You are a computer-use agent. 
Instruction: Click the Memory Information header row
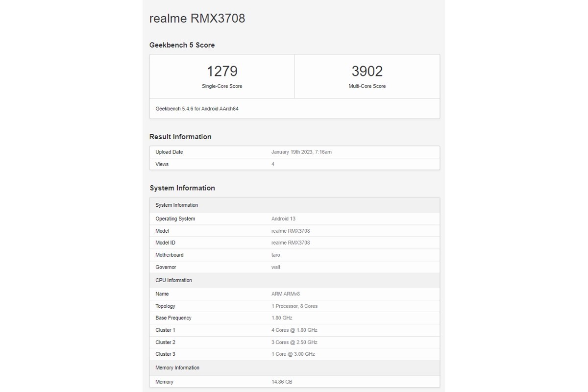pos(294,368)
